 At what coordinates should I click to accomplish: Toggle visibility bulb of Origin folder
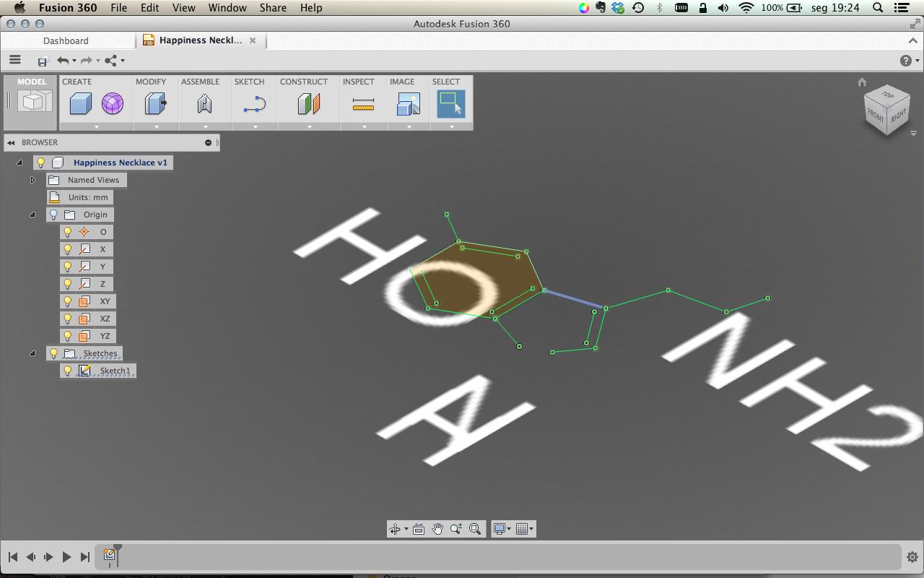53,215
